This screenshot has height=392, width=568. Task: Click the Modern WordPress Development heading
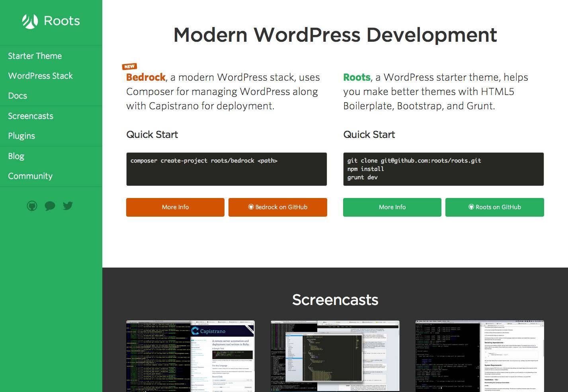335,35
